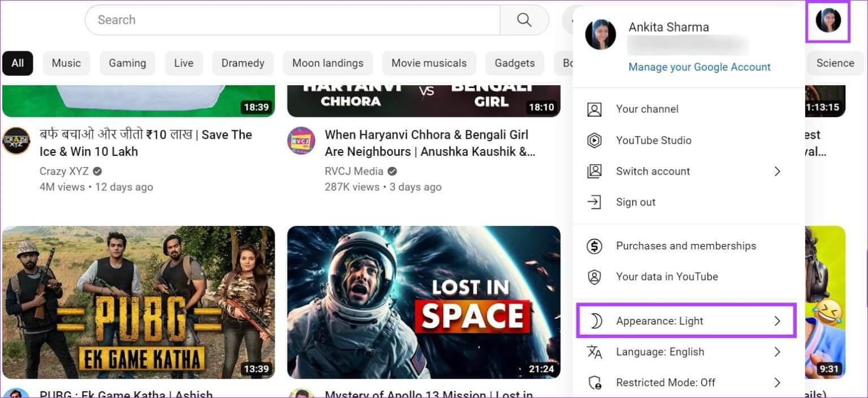Select the Music filter chip
Viewport: 868px width, 398px height.
coord(66,63)
